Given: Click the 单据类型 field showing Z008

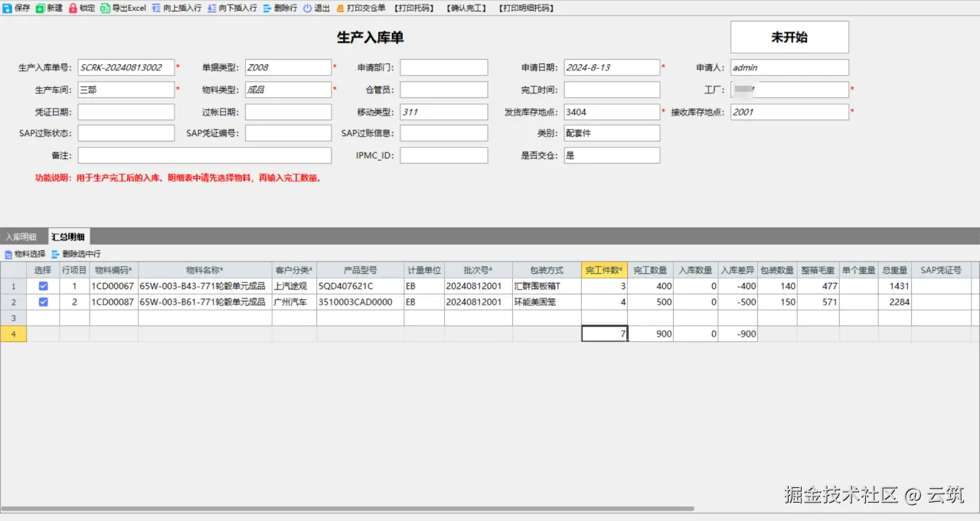Looking at the screenshot, I should click(288, 67).
